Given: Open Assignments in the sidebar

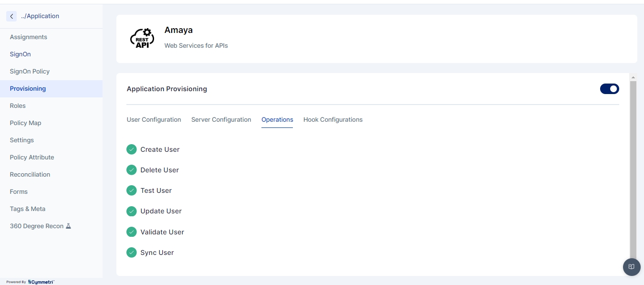Looking at the screenshot, I should (29, 37).
